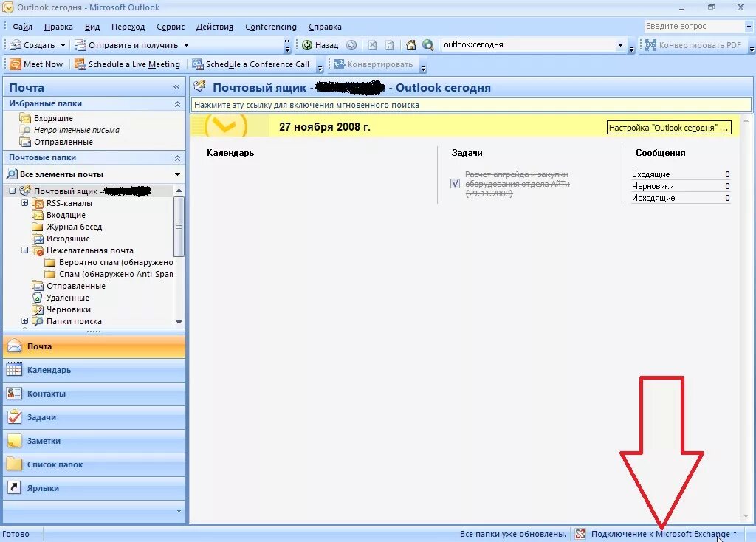The width and height of the screenshot is (756, 542).
Task: Select RSS-каналы folder in tree
Action: tap(69, 203)
